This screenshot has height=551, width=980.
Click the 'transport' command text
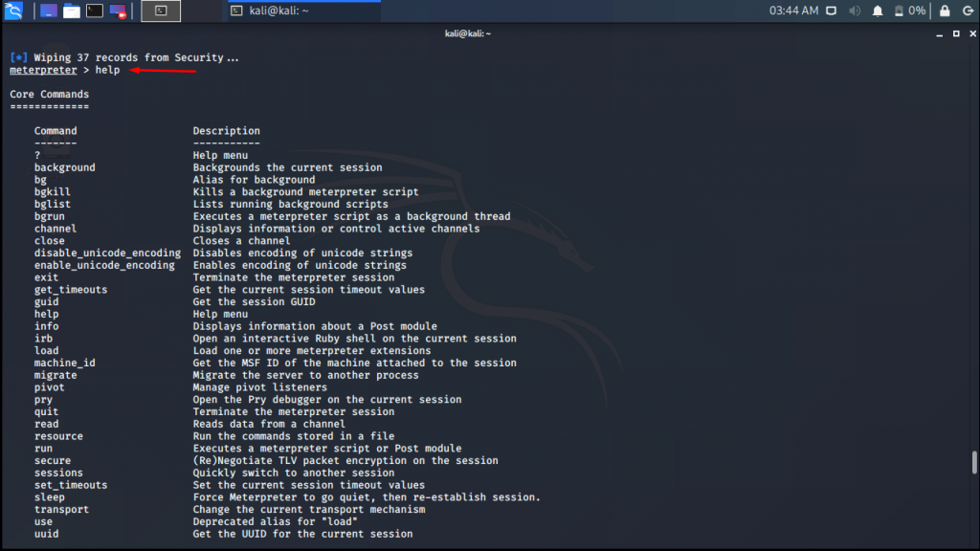click(x=61, y=510)
